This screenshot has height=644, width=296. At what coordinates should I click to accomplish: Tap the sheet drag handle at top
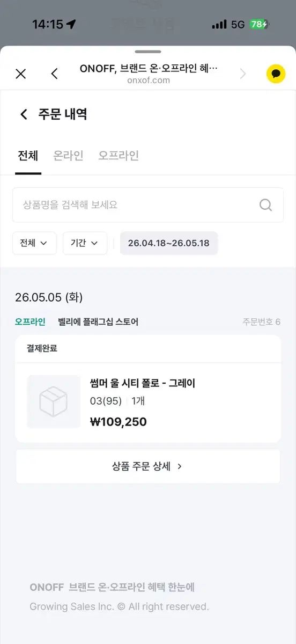click(x=148, y=52)
